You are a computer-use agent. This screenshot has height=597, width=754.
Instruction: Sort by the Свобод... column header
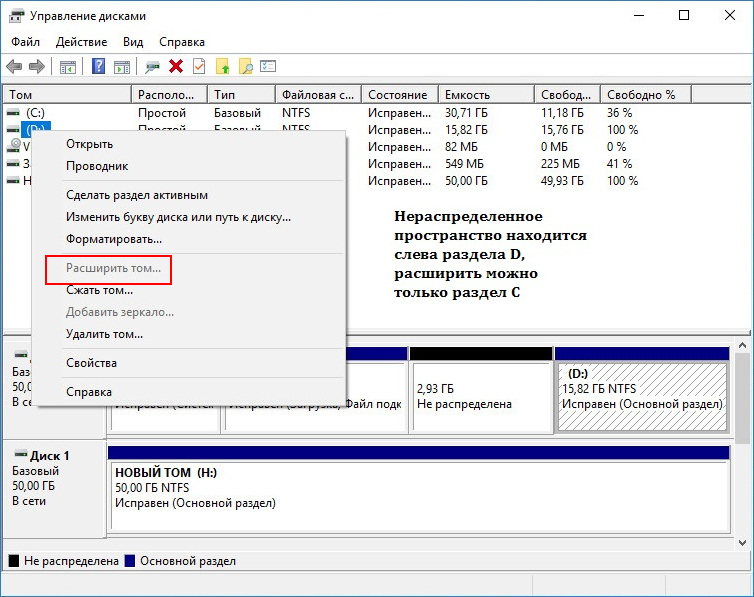[x=567, y=95]
